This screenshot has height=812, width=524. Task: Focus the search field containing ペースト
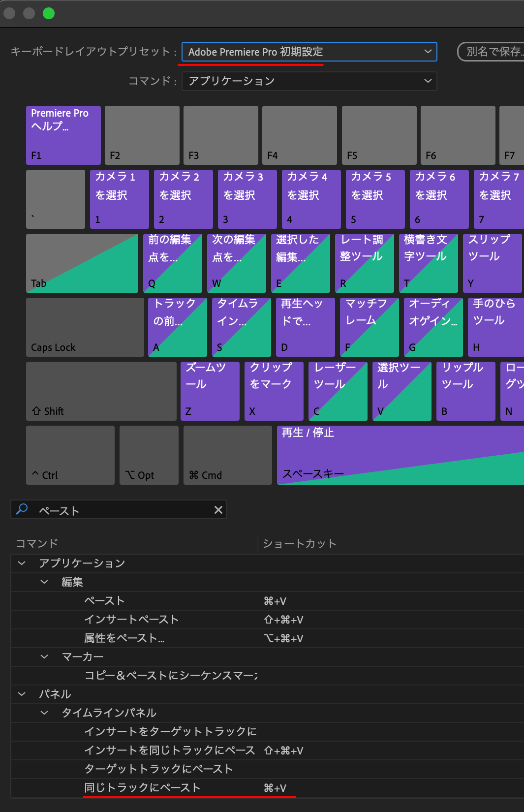[118, 510]
